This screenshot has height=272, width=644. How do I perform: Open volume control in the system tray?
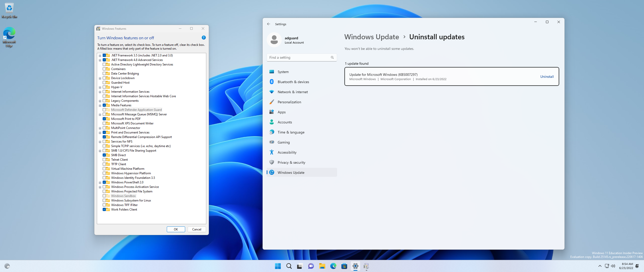(x=613, y=266)
